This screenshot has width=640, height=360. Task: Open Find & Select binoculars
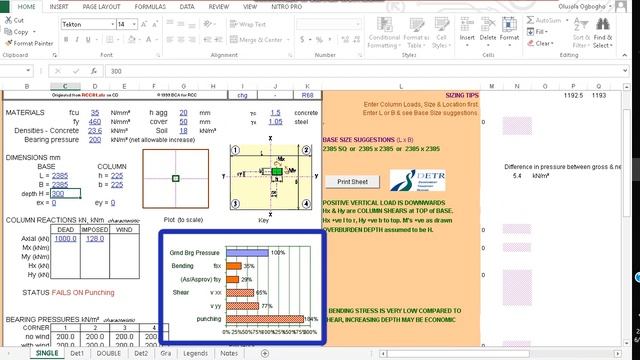[x=603, y=33]
